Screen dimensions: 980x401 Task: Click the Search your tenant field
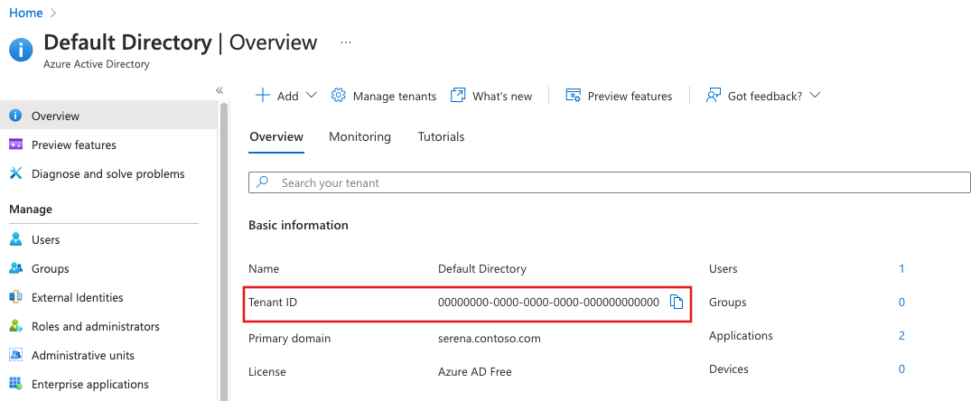(x=610, y=182)
